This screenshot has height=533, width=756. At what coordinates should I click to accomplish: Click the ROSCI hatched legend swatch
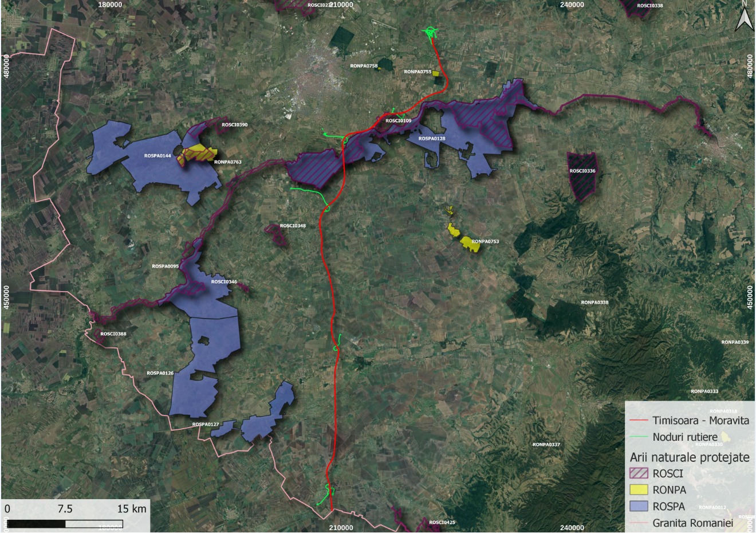[639, 473]
